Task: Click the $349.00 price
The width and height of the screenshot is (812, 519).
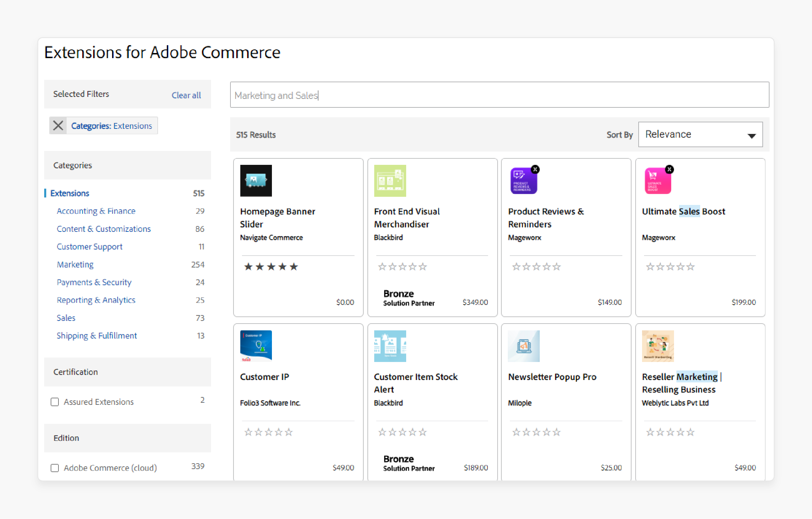Action: click(x=475, y=302)
